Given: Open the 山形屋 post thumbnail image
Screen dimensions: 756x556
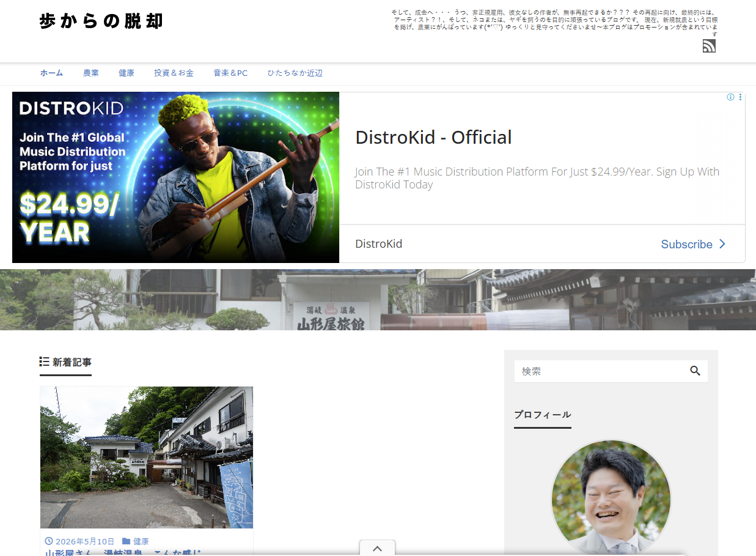Looking at the screenshot, I should pyautogui.click(x=147, y=457).
